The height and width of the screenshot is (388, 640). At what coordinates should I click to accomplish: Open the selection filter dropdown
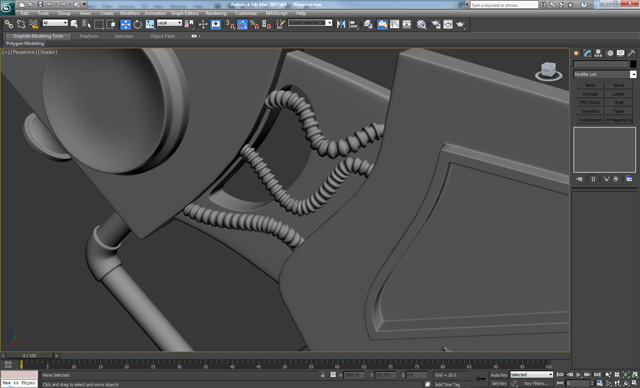click(x=55, y=23)
